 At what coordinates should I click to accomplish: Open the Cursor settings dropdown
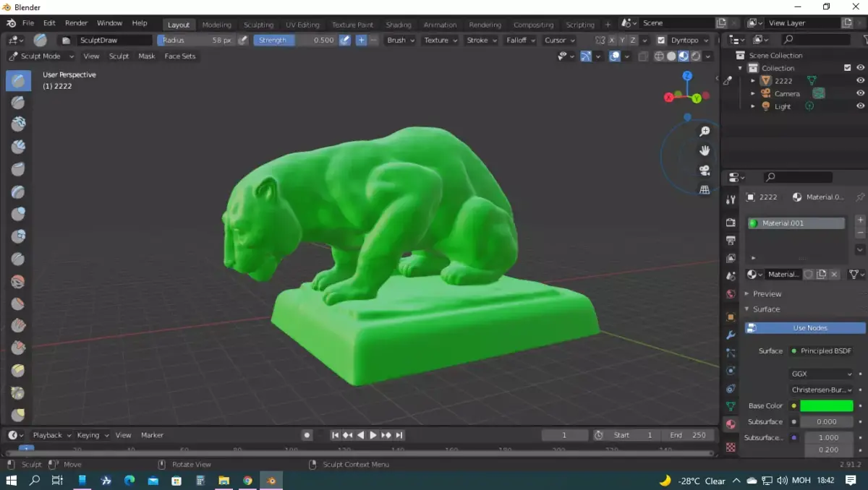pyautogui.click(x=560, y=40)
